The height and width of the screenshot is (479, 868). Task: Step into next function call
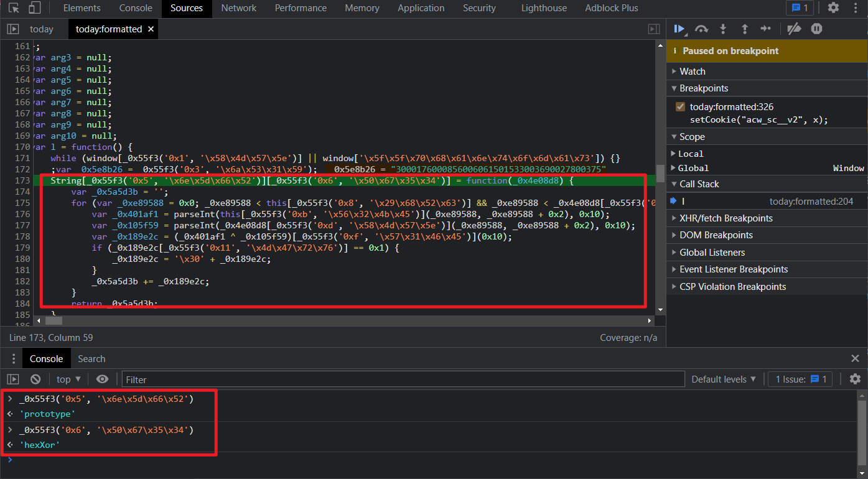[723, 29]
